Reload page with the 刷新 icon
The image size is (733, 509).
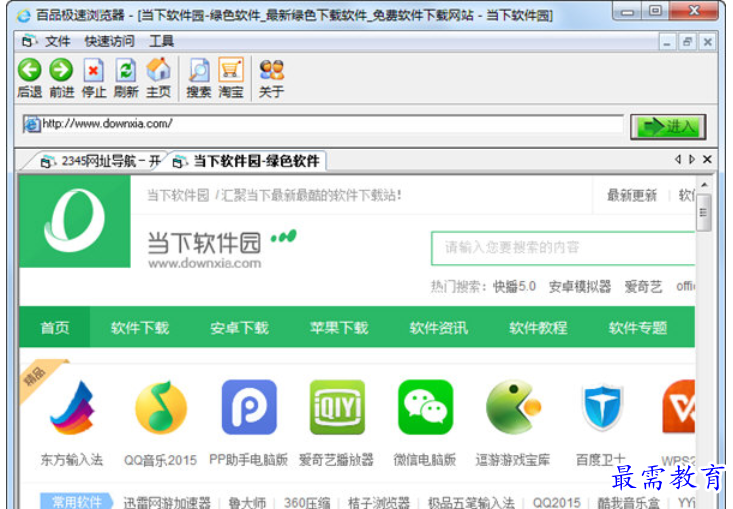coord(126,70)
